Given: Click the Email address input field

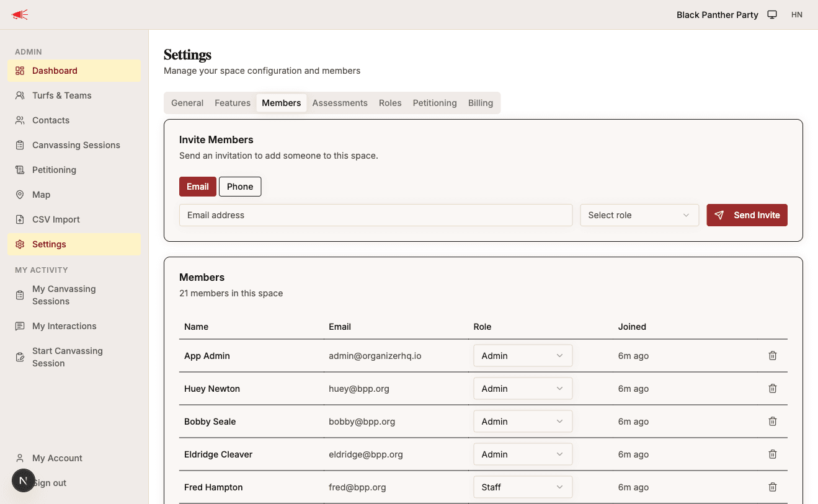Looking at the screenshot, I should point(376,215).
